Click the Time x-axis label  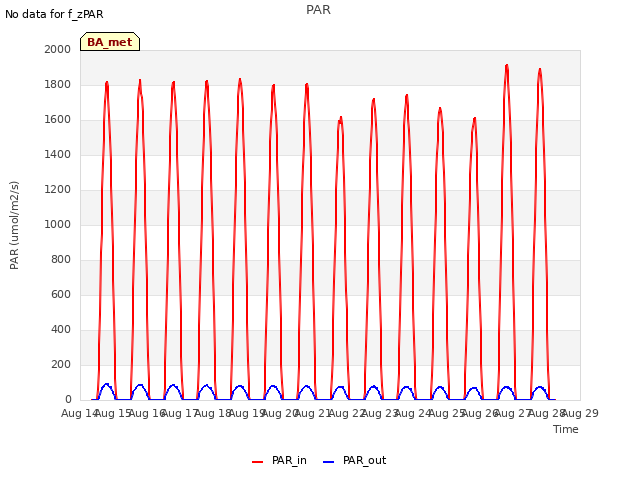(566, 429)
